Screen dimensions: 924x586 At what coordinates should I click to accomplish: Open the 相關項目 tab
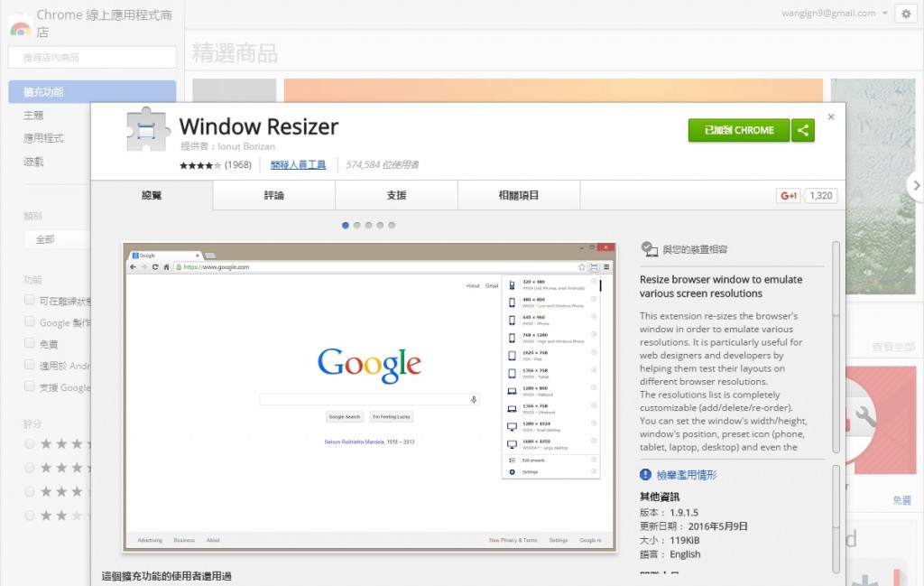click(519, 195)
